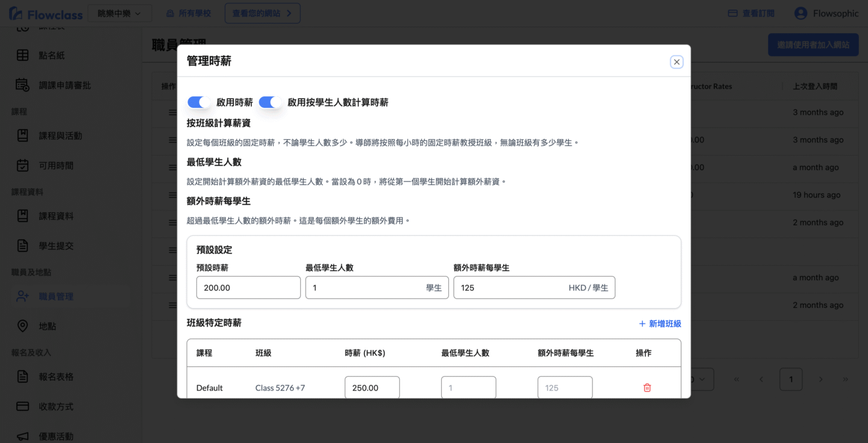The width and height of the screenshot is (868, 443).
Task: Click the Default class 時薪 field showing 250.00
Action: tap(372, 388)
